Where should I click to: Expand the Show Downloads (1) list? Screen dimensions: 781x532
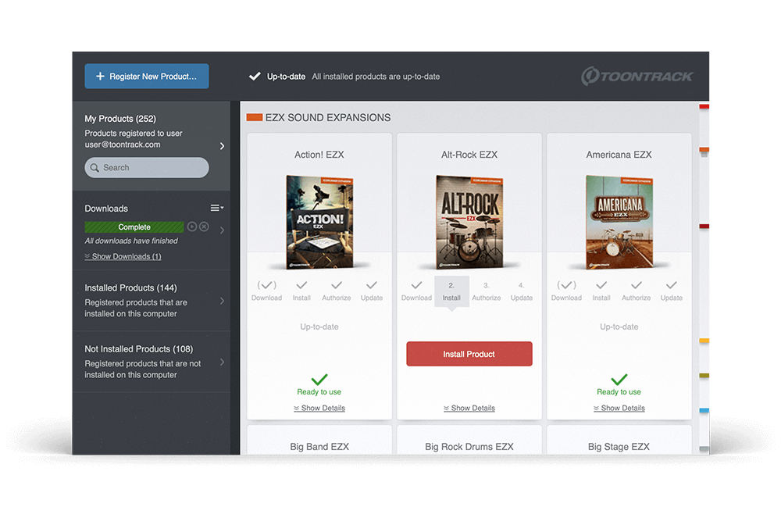pyautogui.click(x=123, y=256)
